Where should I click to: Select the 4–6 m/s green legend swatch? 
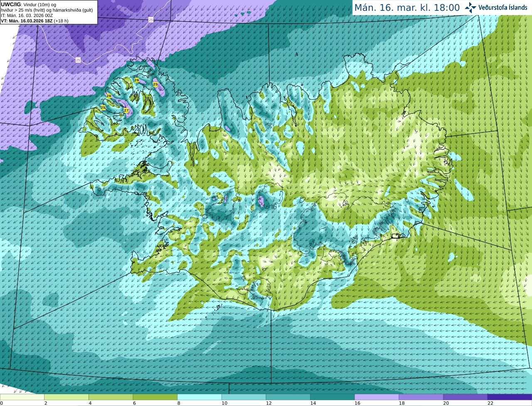(111, 397)
